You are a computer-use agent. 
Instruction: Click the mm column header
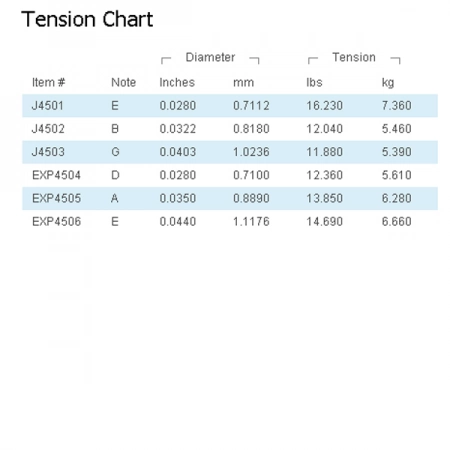[x=243, y=83]
